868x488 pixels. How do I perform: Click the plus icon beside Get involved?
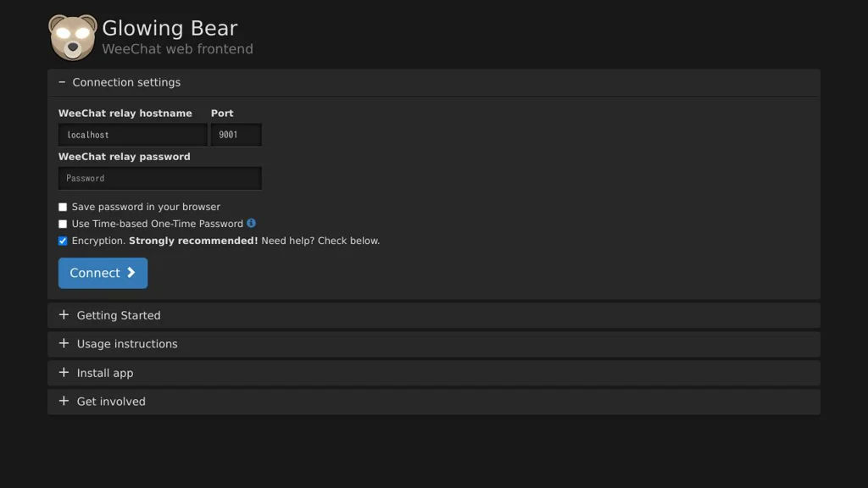(x=64, y=402)
